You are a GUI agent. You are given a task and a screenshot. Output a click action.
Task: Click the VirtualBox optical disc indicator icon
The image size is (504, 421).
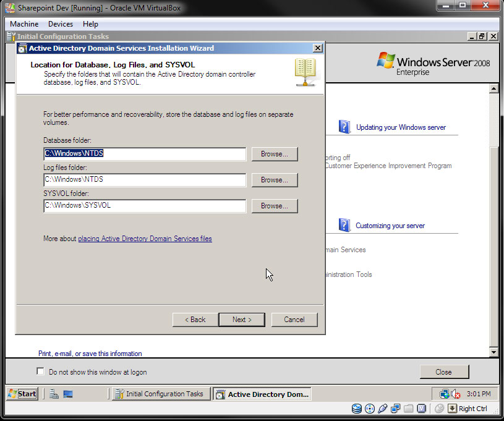pyautogui.click(x=370, y=409)
